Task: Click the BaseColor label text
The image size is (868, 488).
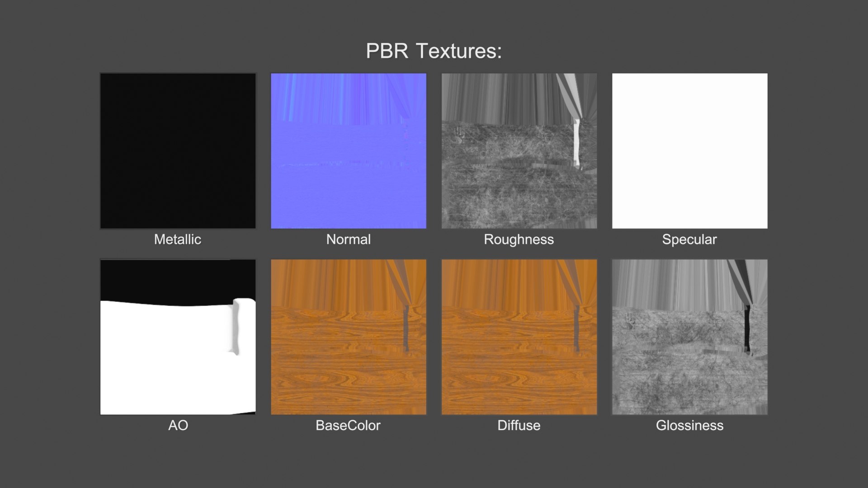Action: coord(348,426)
